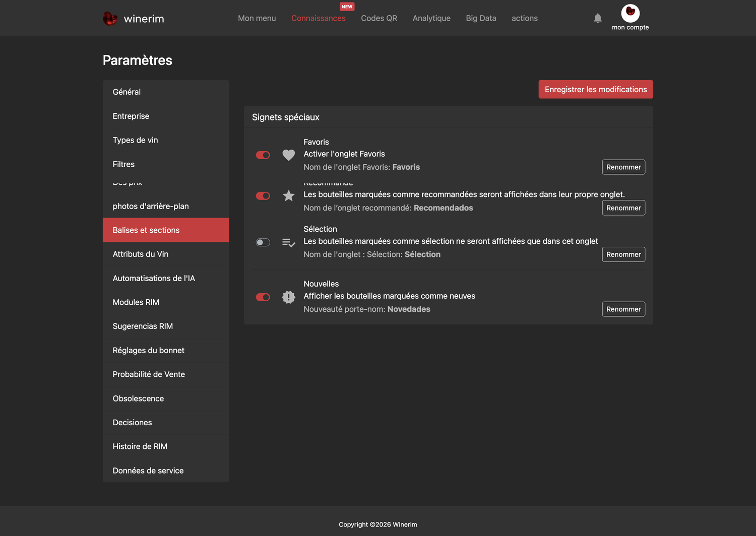The image size is (756, 536).
Task: Click the Sélection checklist icon
Action: tap(288, 243)
